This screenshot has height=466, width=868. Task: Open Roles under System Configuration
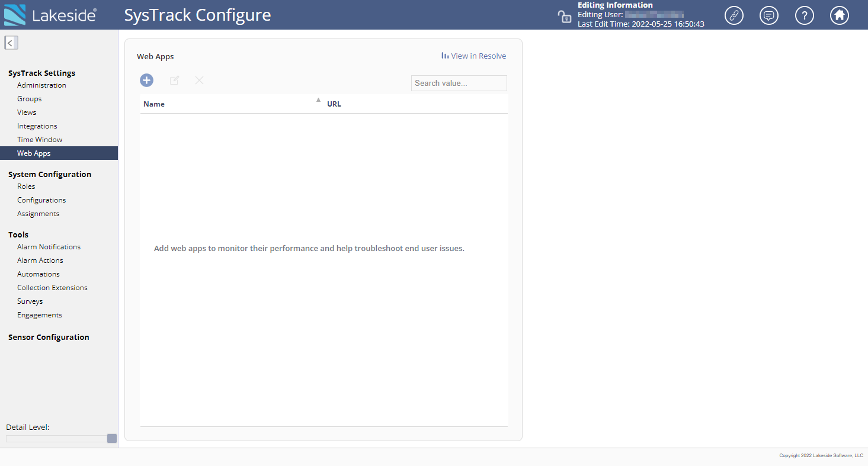(26, 187)
